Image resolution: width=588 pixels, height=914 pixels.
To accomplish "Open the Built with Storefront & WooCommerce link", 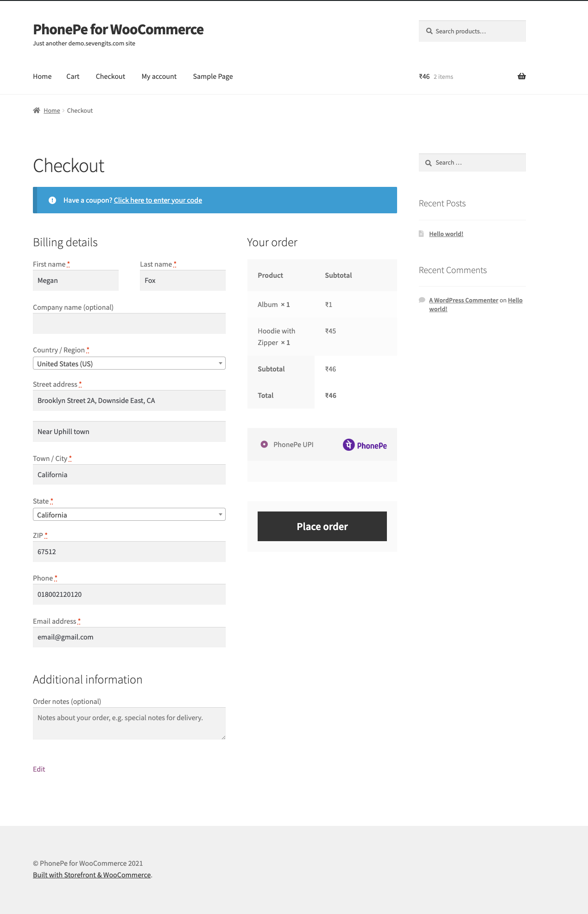I will click(x=92, y=875).
